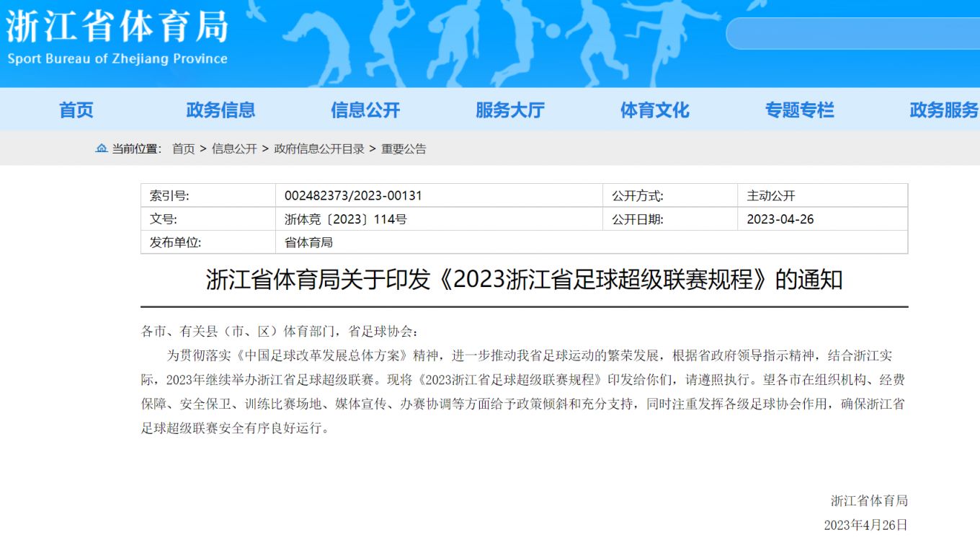The image size is (980, 540).
Task: Click the 主动公开 disclosure method cell
Action: click(x=823, y=195)
